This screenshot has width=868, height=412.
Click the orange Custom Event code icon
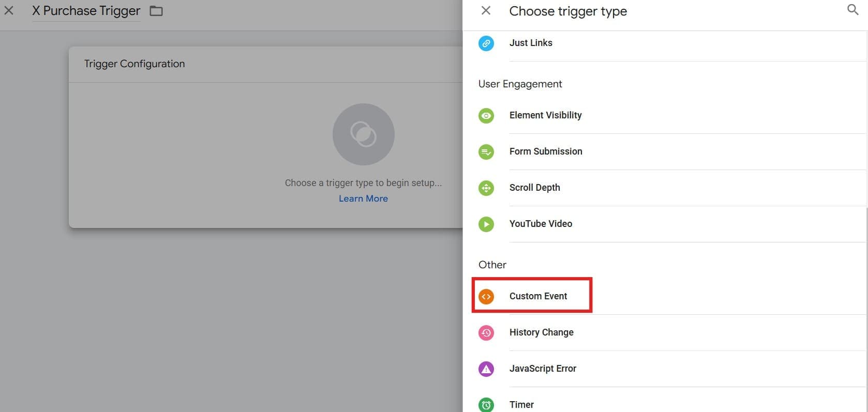click(486, 296)
